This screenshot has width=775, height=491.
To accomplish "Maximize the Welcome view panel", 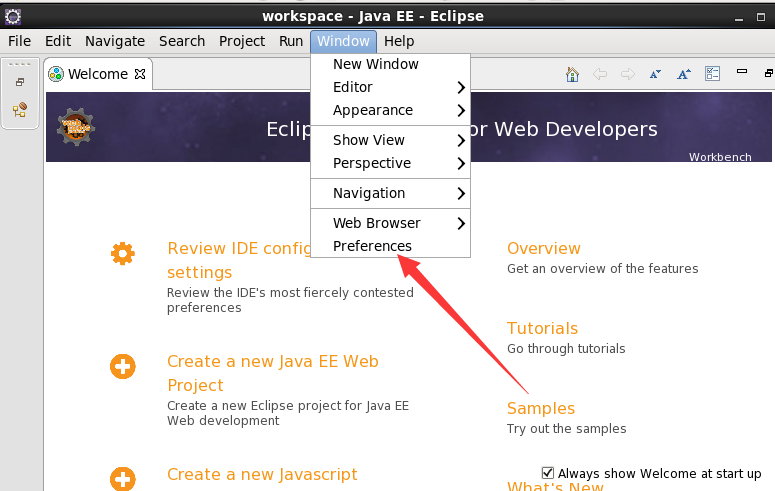I will (769, 73).
